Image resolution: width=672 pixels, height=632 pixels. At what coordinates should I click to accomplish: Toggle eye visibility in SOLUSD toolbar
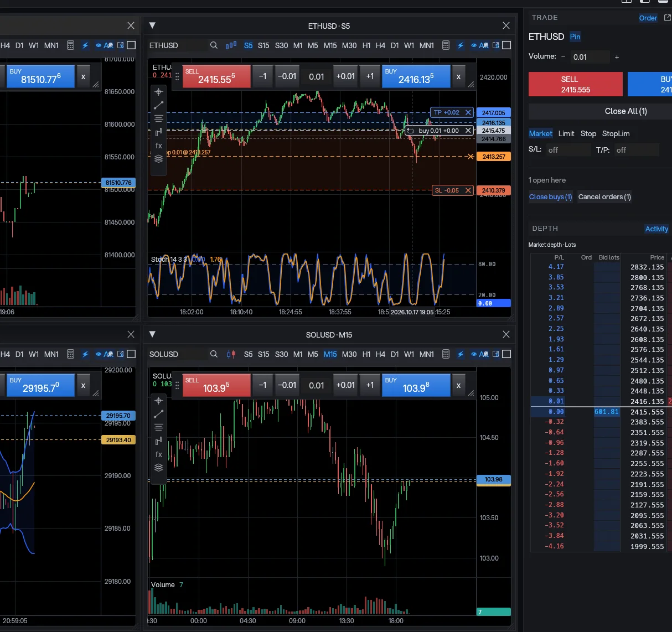tap(474, 354)
